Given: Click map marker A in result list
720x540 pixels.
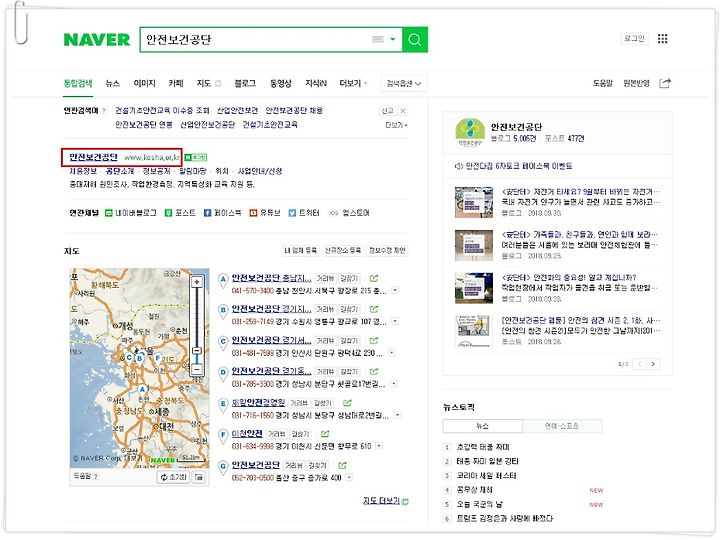Looking at the screenshot, I should pos(223,280).
